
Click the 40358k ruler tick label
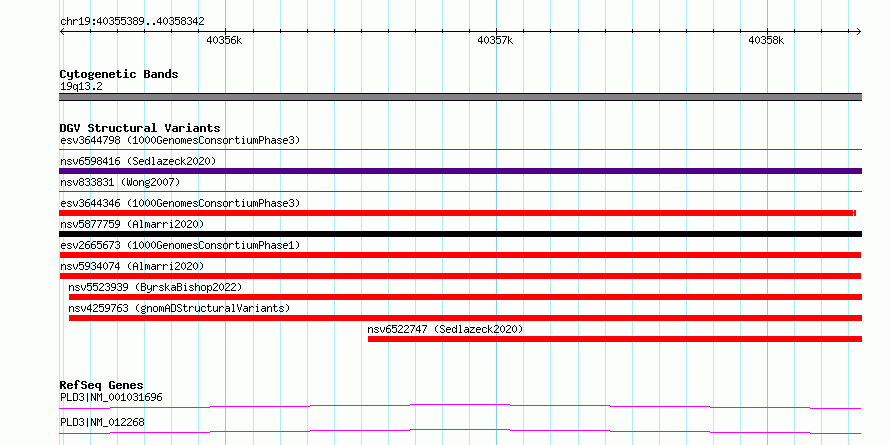click(766, 40)
